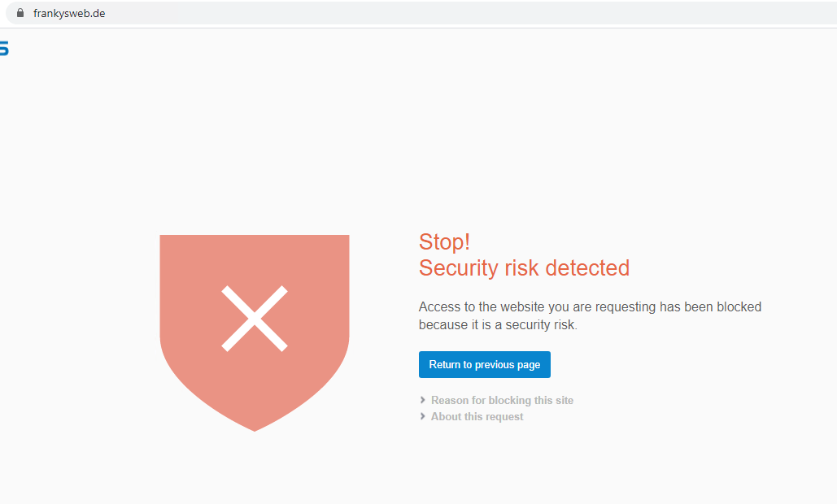This screenshot has width=837, height=504.
Task: Open Reason for blocking this site details
Action: point(502,400)
